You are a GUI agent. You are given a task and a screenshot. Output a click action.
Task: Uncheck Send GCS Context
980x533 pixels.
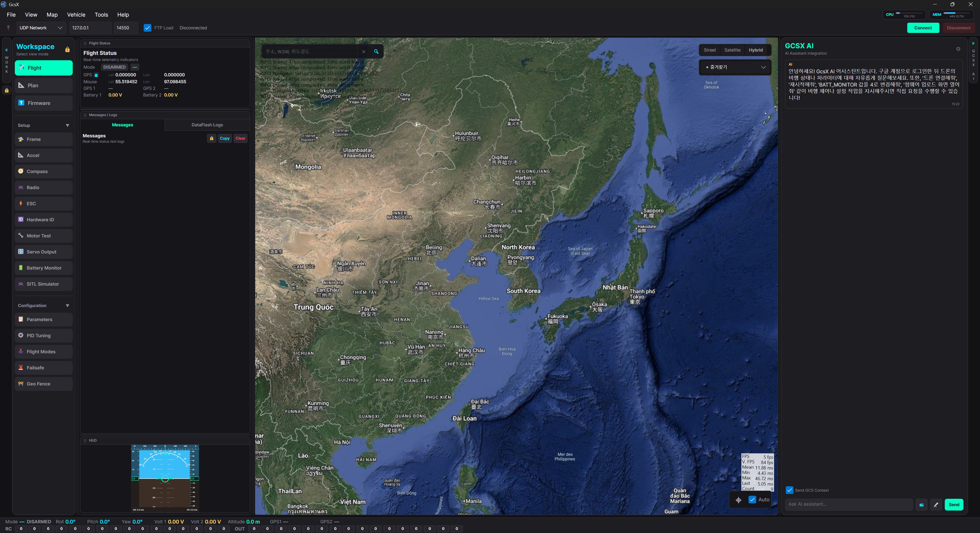789,490
